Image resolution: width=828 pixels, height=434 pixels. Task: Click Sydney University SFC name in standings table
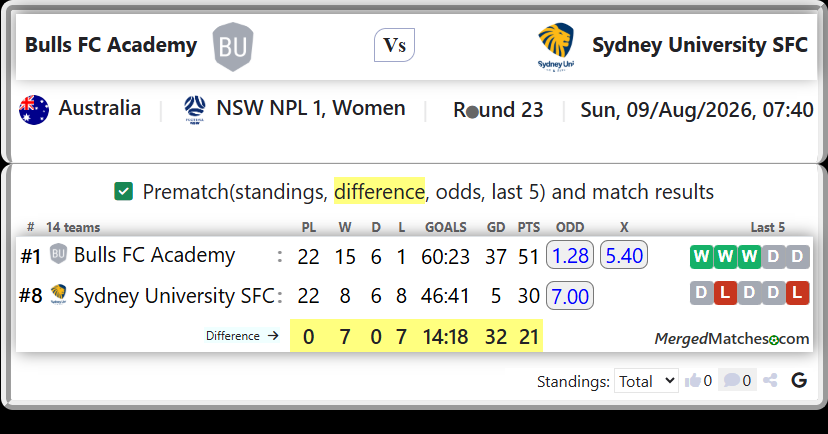(x=174, y=296)
